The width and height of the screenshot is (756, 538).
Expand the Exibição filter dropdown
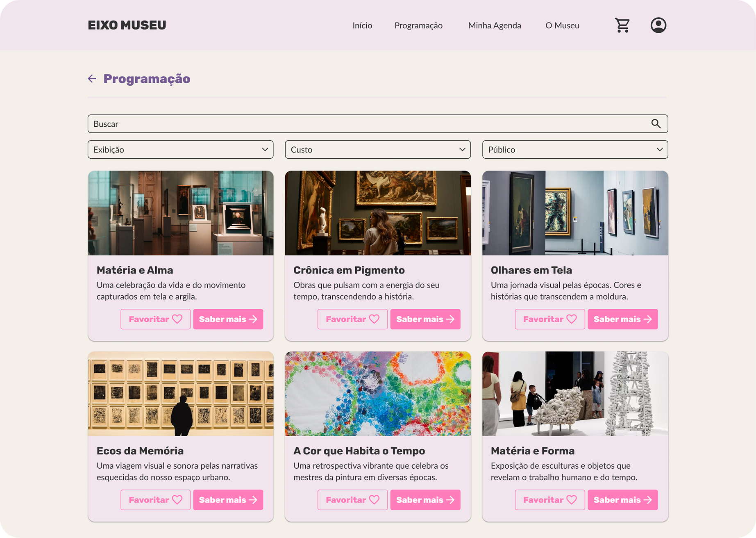tap(180, 150)
